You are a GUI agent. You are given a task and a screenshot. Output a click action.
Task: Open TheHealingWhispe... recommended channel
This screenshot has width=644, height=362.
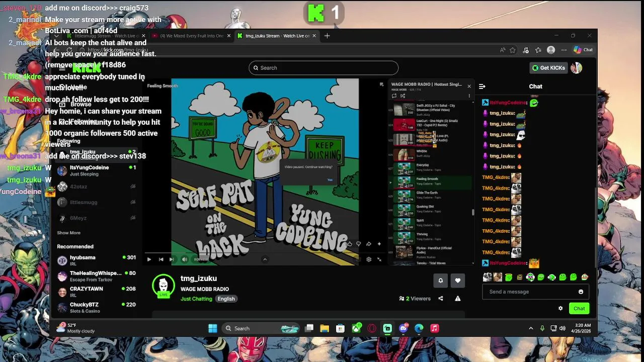(96, 276)
